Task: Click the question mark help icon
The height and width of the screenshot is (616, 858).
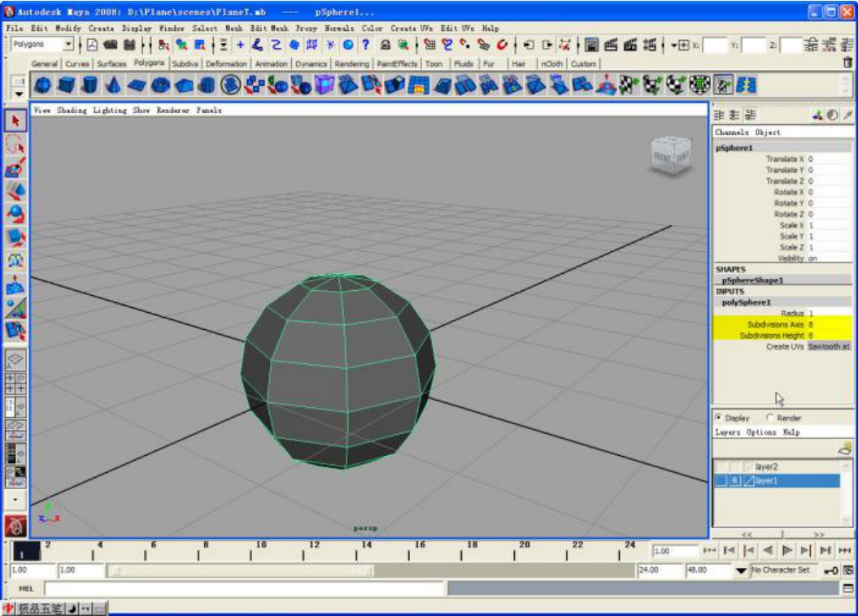Action: coord(365,45)
